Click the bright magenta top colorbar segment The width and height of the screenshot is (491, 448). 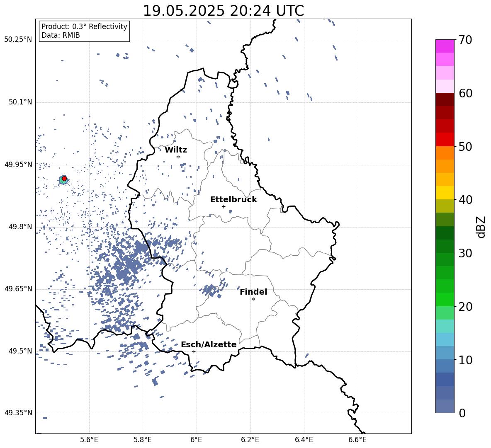tap(445, 46)
